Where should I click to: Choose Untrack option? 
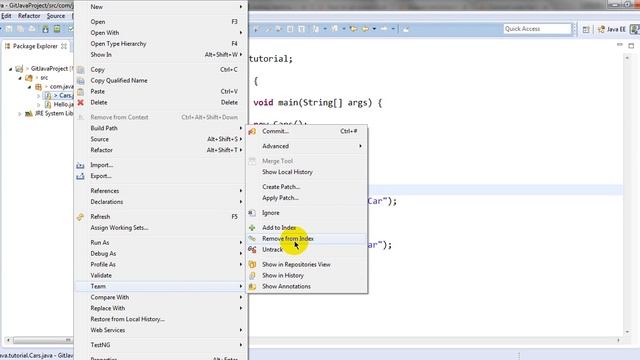pyautogui.click(x=306, y=250)
